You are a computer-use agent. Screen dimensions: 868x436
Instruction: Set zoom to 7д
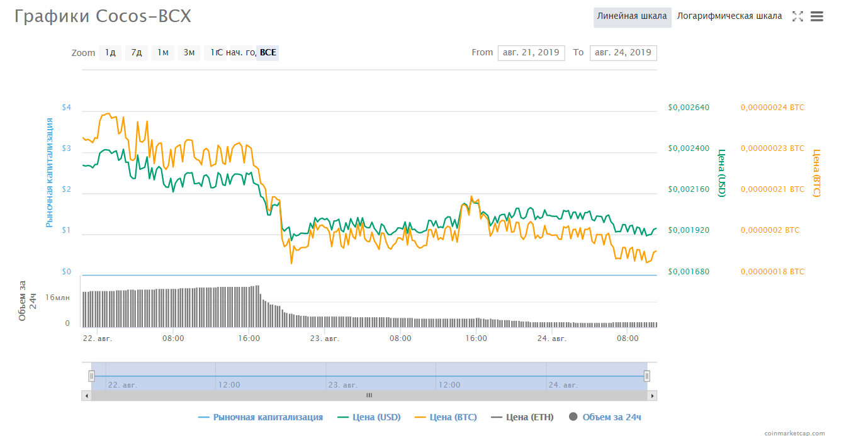(x=137, y=53)
